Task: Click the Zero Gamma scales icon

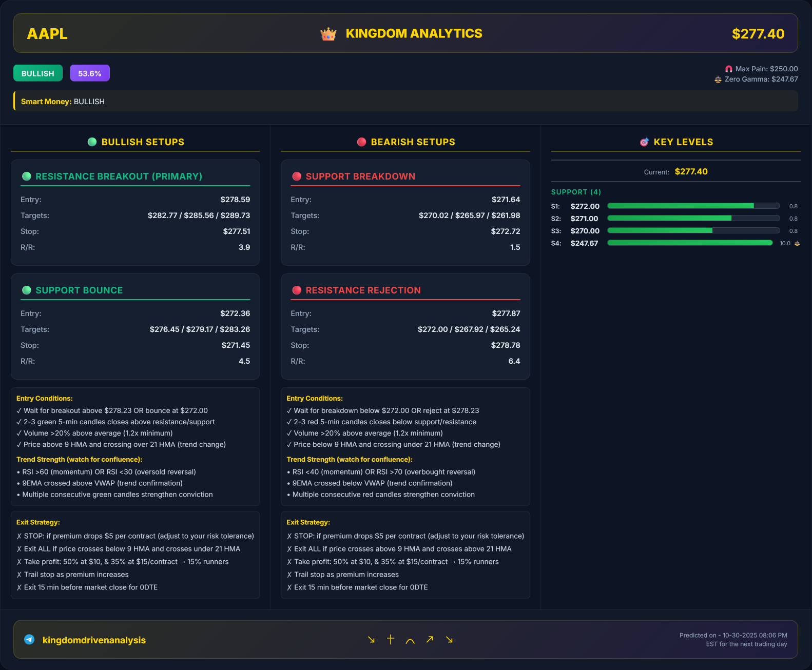Action: click(x=718, y=80)
